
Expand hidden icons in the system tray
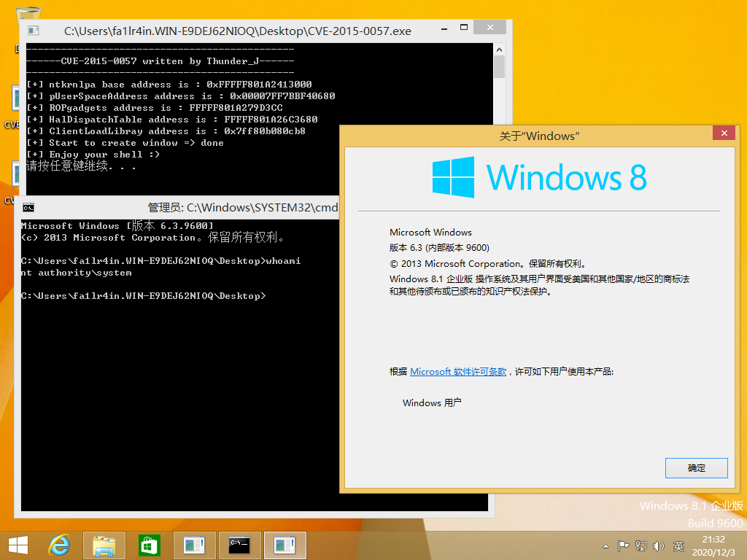pyautogui.click(x=605, y=545)
